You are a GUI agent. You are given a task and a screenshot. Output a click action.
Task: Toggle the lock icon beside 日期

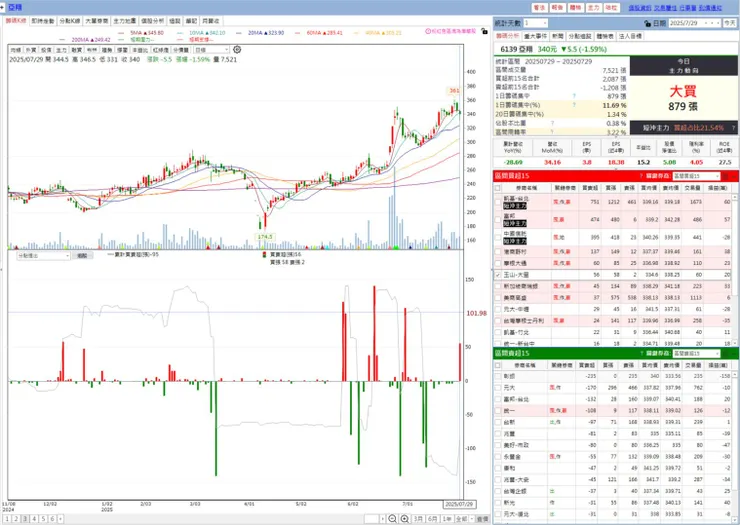pos(648,23)
